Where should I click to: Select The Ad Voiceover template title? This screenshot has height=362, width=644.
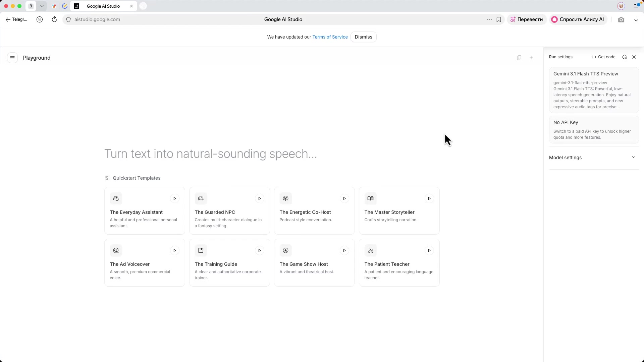(130, 264)
